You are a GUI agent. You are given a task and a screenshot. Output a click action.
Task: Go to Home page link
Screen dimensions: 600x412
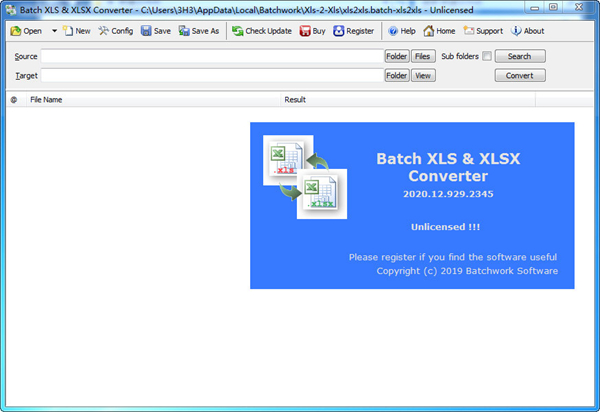point(439,31)
